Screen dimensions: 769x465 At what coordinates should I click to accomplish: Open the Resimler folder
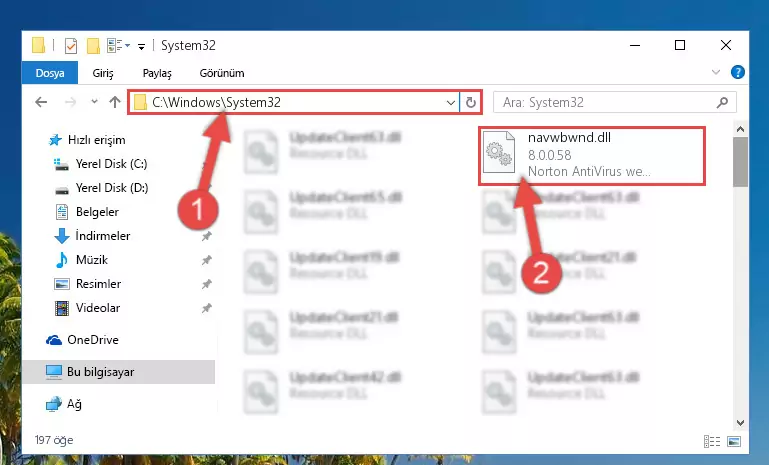(x=87, y=284)
